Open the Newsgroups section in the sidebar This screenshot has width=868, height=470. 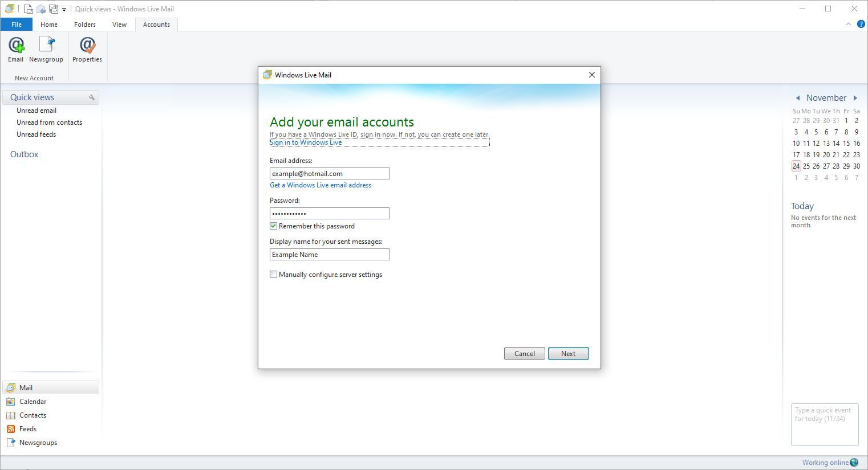click(x=51, y=443)
